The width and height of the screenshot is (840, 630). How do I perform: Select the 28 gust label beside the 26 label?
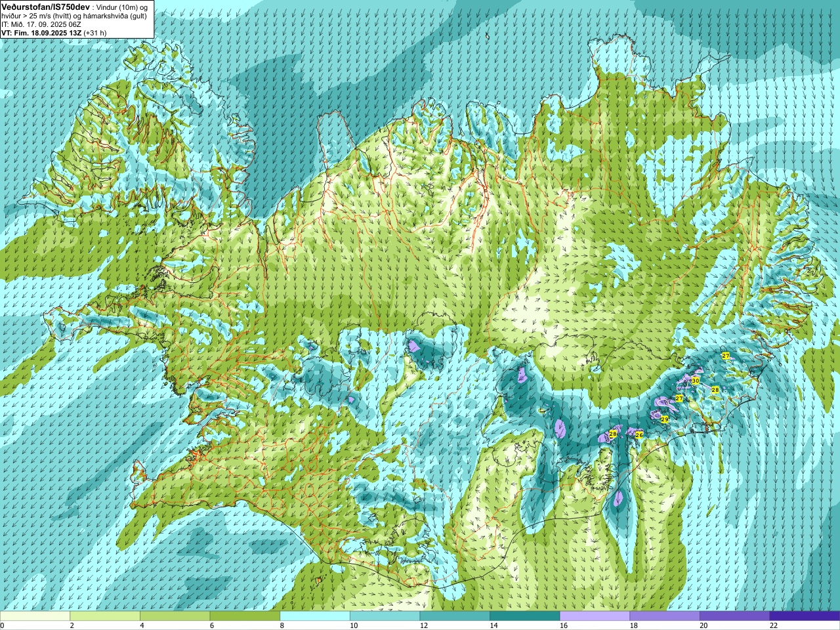(x=613, y=434)
